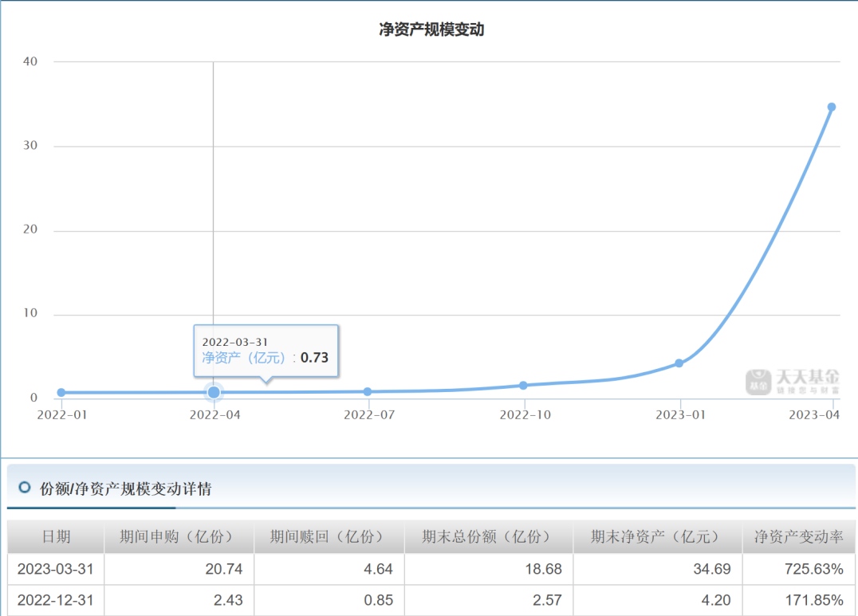Click the 期间申购（亿份） column header
The width and height of the screenshot is (858, 616).
tap(179, 536)
